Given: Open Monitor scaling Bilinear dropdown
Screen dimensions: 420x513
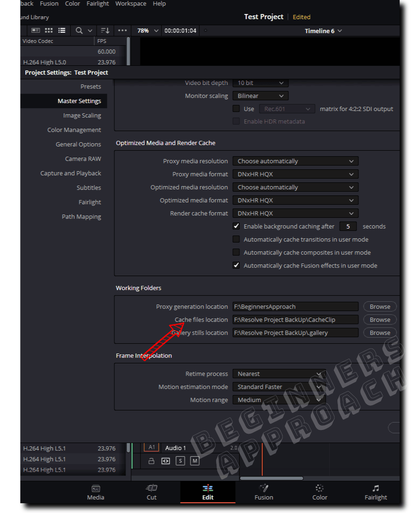Looking at the screenshot, I should point(260,96).
